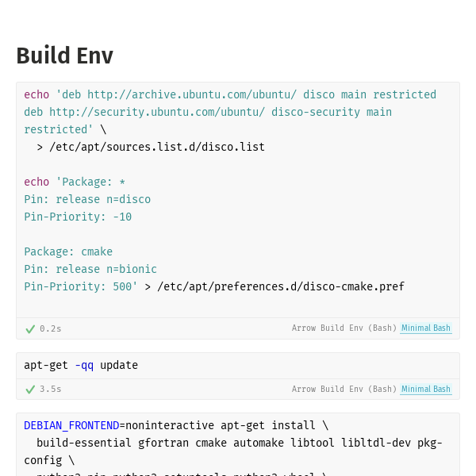
Task: Place cursor in the apt-get -qq update cell
Action: (x=238, y=366)
